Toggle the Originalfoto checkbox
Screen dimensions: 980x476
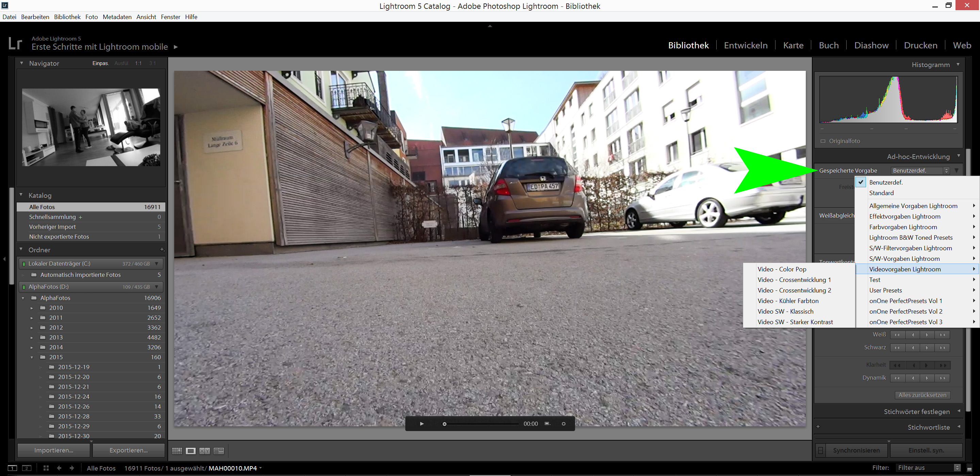pyautogui.click(x=823, y=141)
